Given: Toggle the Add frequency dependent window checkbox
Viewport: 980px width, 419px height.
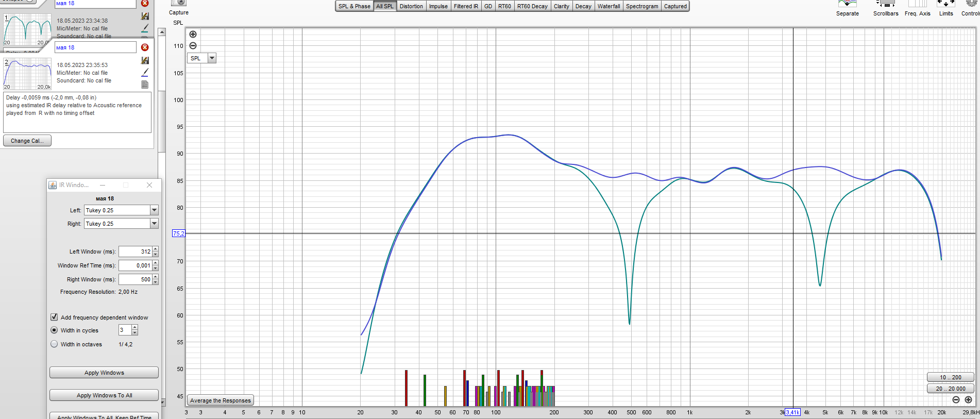Looking at the screenshot, I should coord(54,317).
